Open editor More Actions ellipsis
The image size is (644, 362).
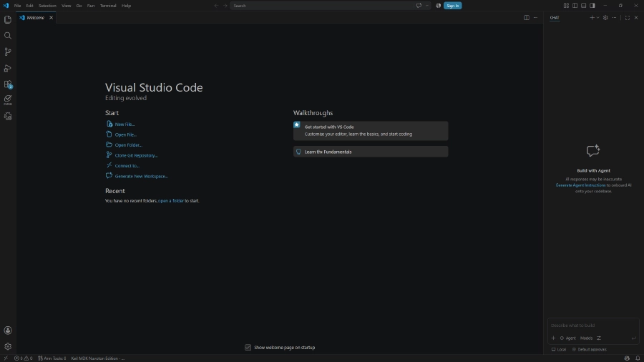[535, 18]
